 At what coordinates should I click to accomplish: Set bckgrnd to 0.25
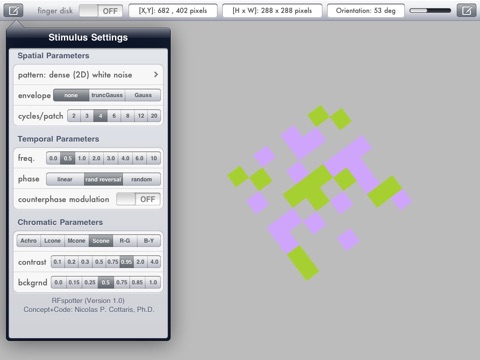click(90, 283)
